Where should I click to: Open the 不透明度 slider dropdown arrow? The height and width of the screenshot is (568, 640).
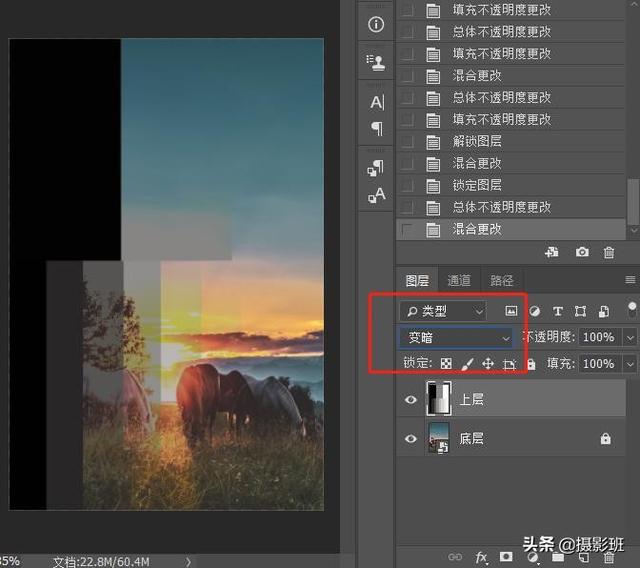tap(630, 338)
